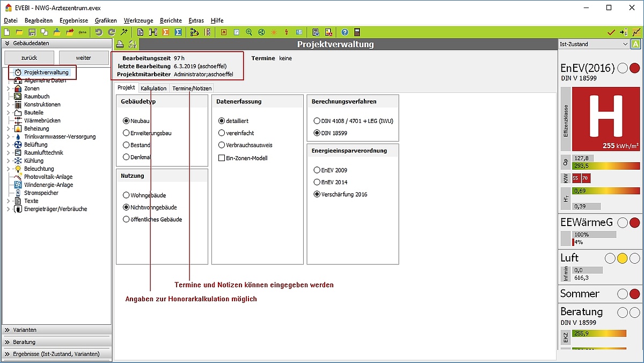Image resolution: width=644 pixels, height=363 pixels.
Task: Click the yellow Luft status indicator circle
Action: coord(622,258)
